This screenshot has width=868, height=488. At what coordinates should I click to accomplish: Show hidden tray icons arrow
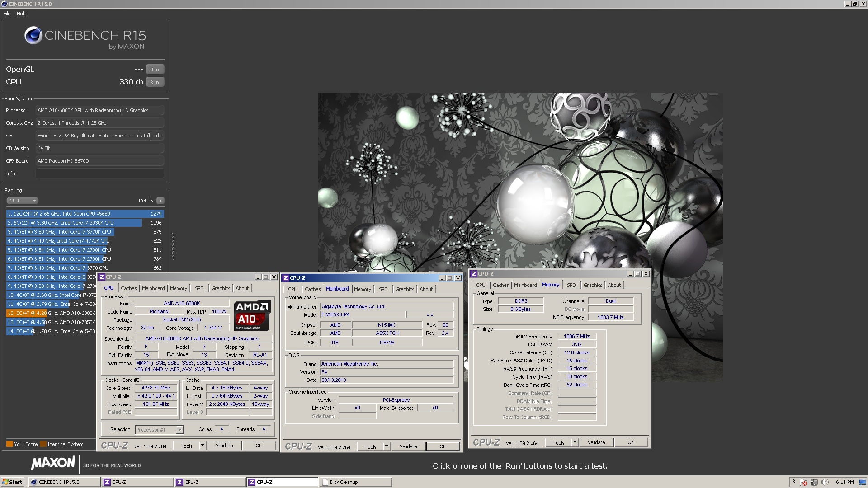[x=793, y=482]
